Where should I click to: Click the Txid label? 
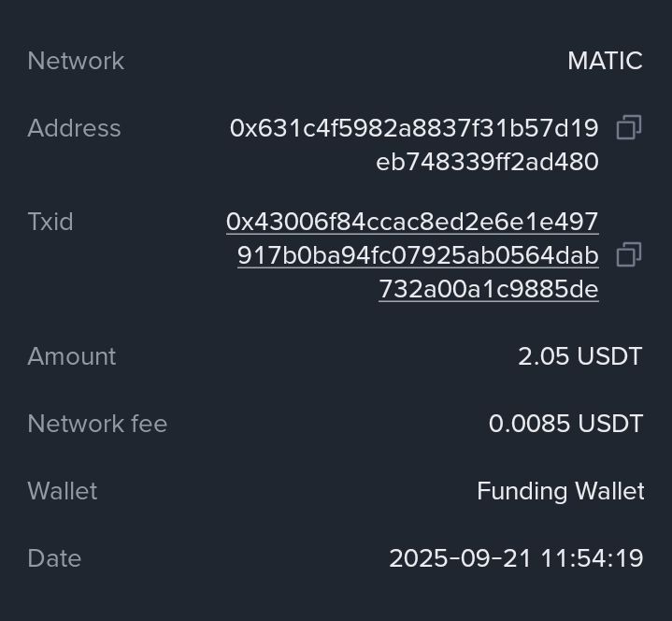50,222
